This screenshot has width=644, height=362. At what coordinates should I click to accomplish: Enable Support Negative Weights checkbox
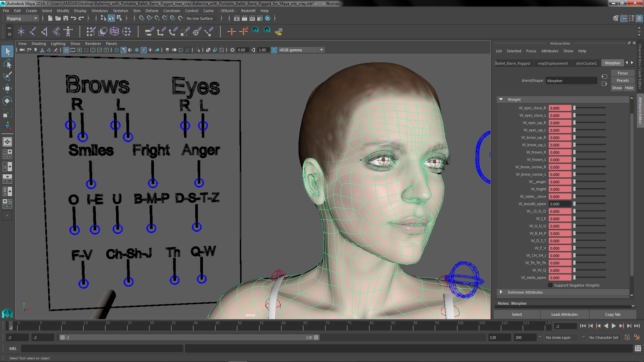tap(550, 285)
